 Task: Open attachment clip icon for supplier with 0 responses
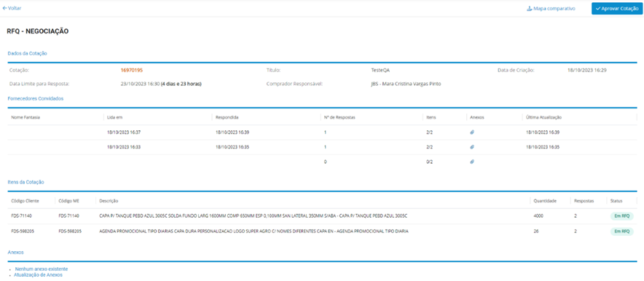coord(472,162)
